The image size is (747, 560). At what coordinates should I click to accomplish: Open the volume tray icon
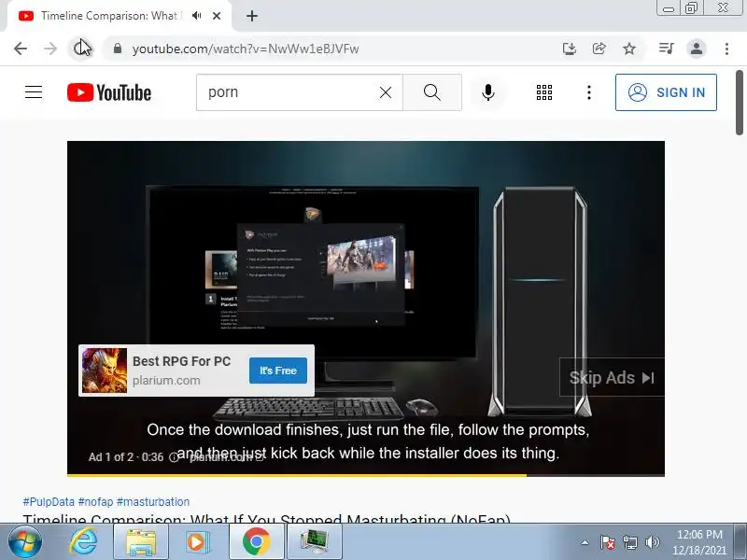652,542
